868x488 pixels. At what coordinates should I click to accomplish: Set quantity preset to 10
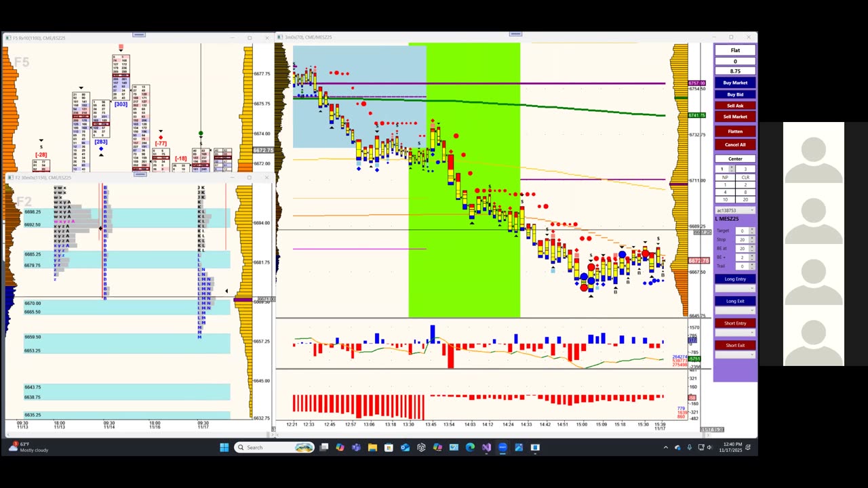click(x=725, y=199)
